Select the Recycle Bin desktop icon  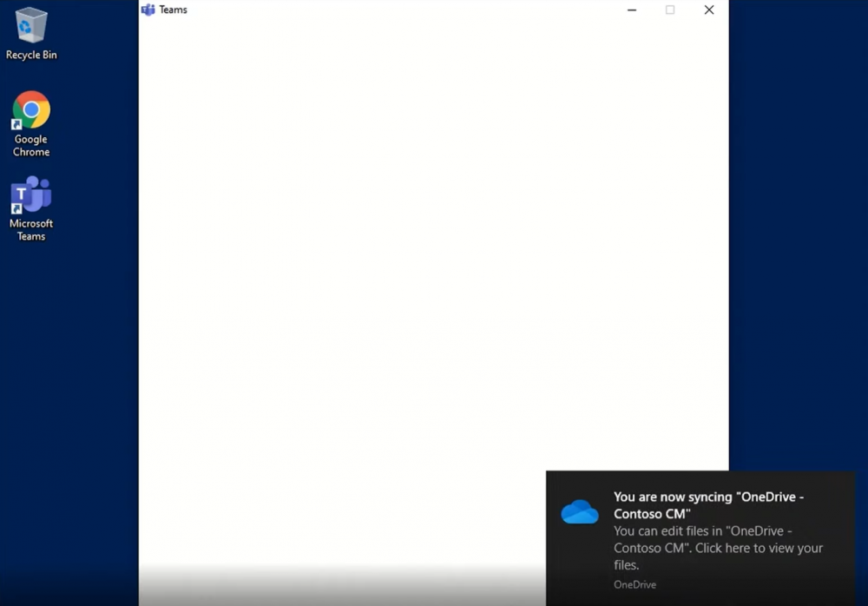pyautogui.click(x=31, y=26)
